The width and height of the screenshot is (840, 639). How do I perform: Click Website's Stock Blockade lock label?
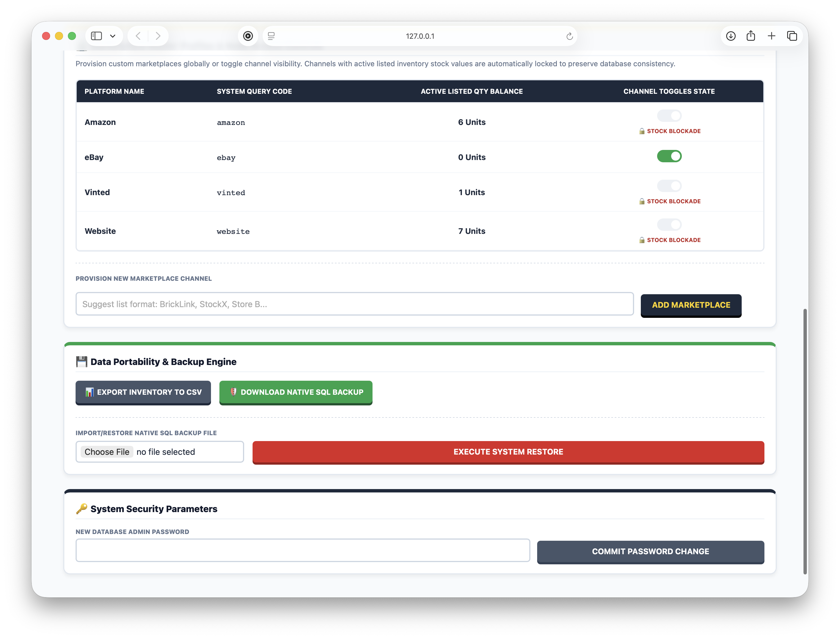[x=669, y=240]
